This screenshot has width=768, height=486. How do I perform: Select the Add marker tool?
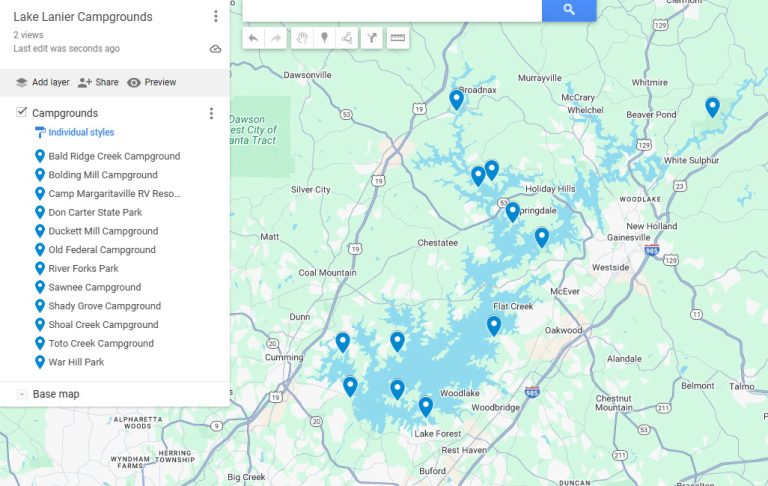click(324, 38)
